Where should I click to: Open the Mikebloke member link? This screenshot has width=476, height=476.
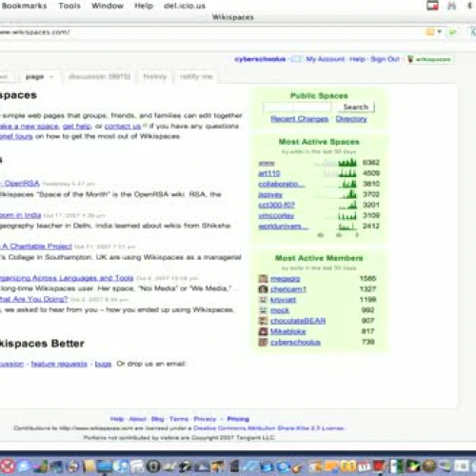click(288, 331)
